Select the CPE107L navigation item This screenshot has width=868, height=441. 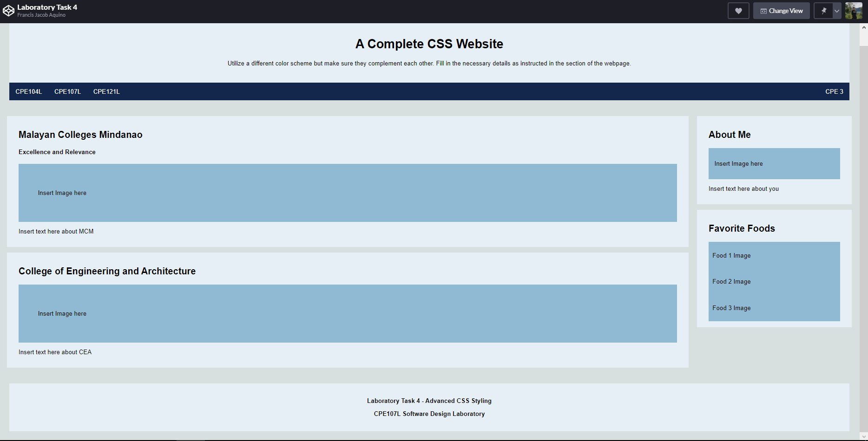click(67, 91)
